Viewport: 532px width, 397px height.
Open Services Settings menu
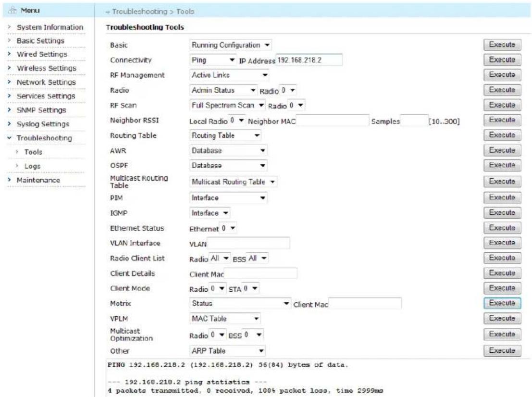46,96
